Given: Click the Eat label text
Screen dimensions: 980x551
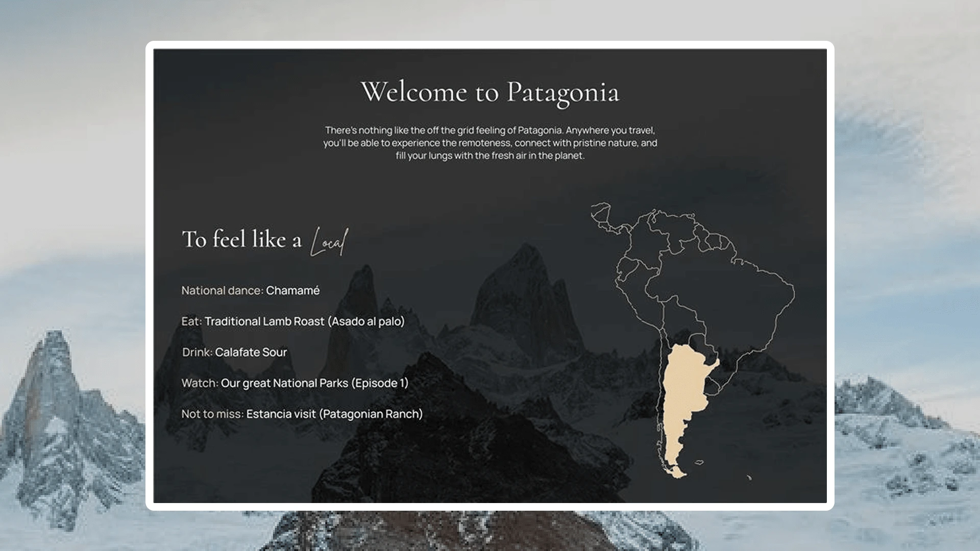Looking at the screenshot, I should coord(191,321).
